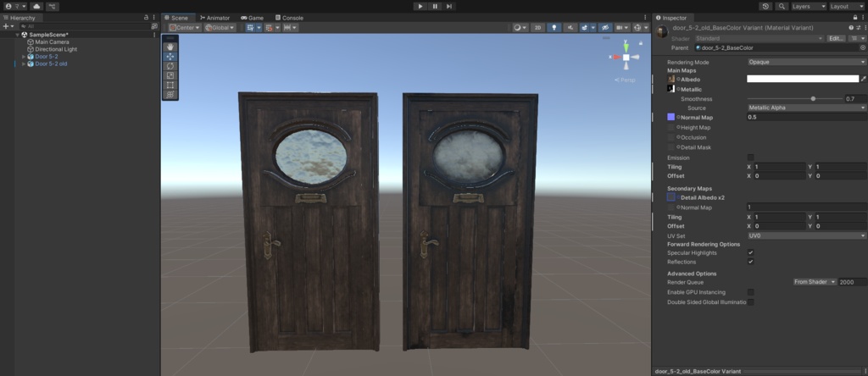Select the Hand view tool
Screen dimensions: 868x376
(170, 47)
